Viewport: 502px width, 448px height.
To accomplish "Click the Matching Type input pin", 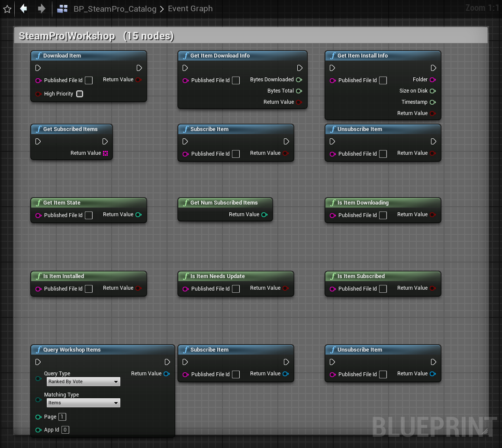I will pyautogui.click(x=39, y=400).
